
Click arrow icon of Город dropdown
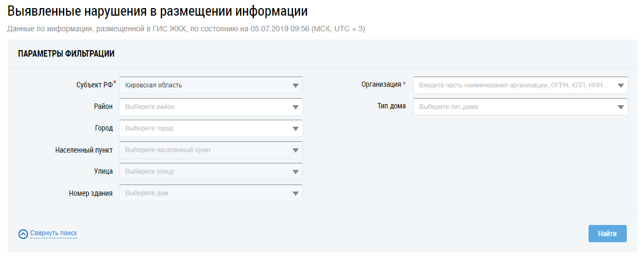[295, 128]
